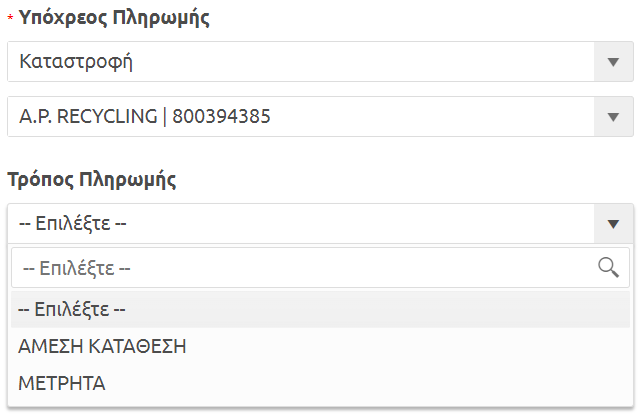The image size is (642, 416).
Task: Click the vertical bar separator after A.P. RECYCLING
Action: (165, 117)
